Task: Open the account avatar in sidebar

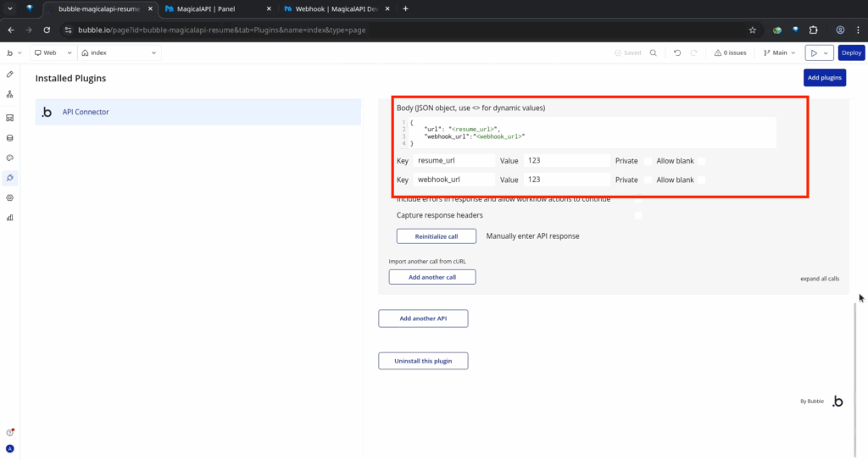Action: coord(10,448)
